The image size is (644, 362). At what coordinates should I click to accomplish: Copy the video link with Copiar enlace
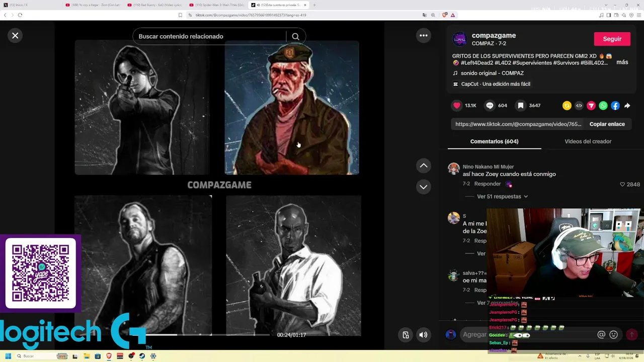click(607, 124)
